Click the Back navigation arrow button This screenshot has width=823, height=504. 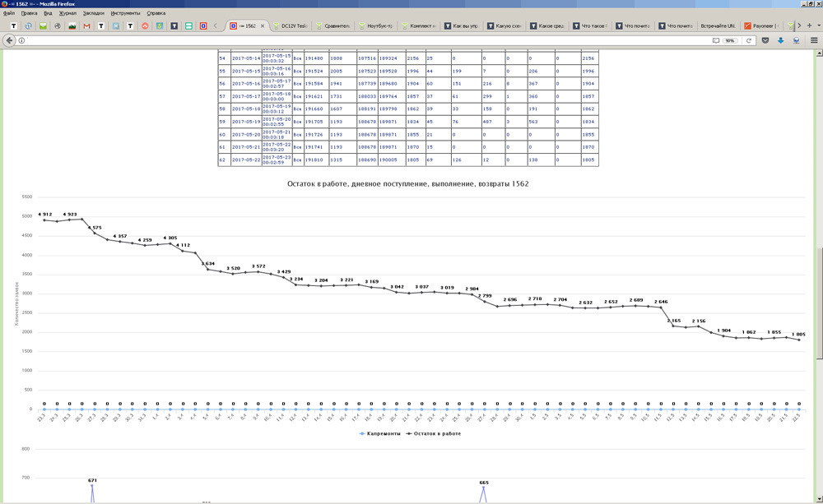(10, 40)
